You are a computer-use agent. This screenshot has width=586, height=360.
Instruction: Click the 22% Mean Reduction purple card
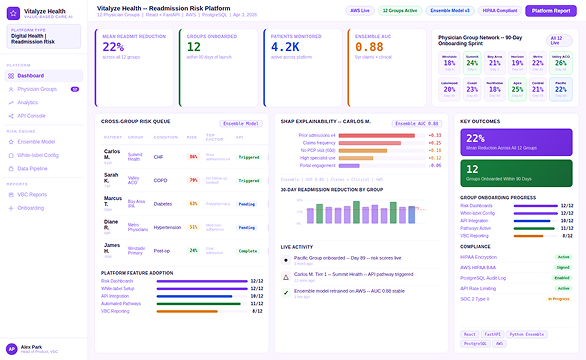point(516,142)
